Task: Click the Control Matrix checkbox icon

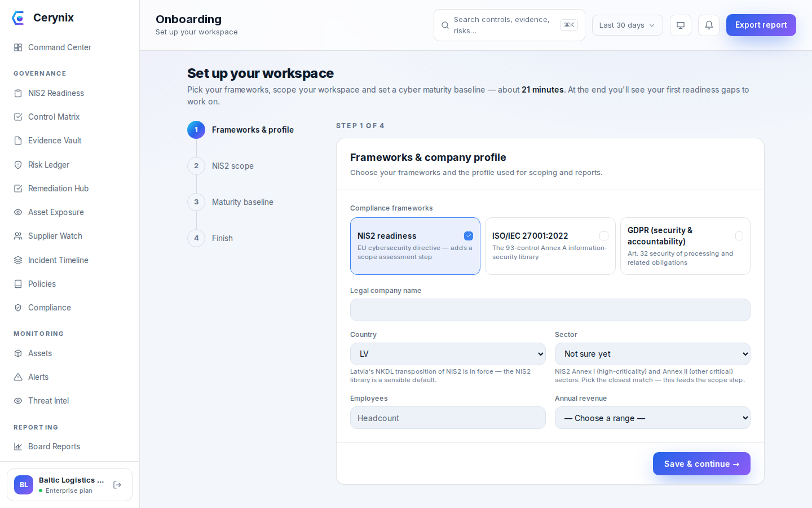Action: click(x=18, y=117)
